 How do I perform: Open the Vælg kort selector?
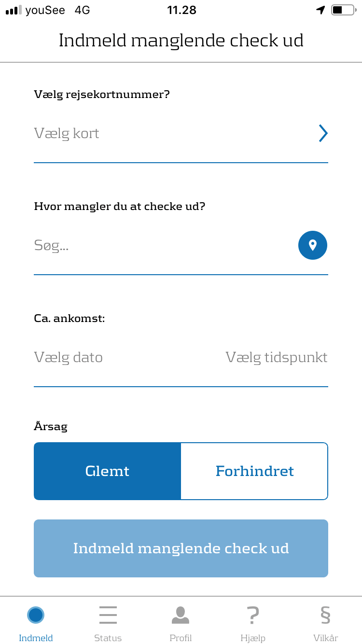click(x=67, y=133)
